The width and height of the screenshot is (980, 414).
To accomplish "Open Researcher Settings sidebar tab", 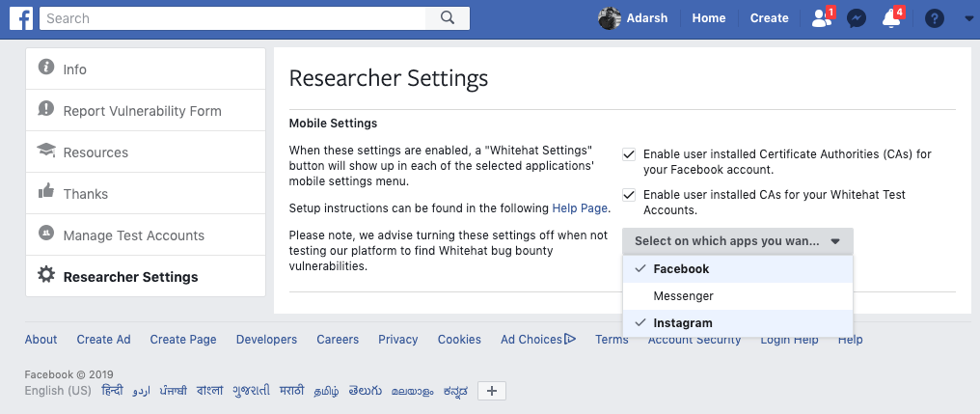I will (x=146, y=276).
